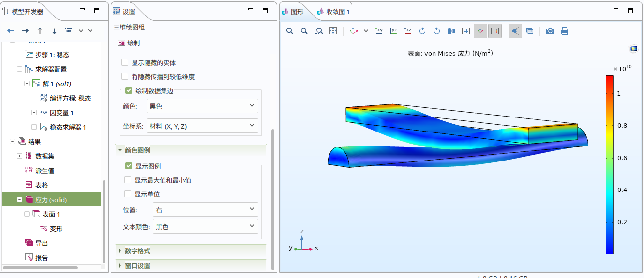The image size is (644, 278).
Task: Expand the 稳态求解器 1 node
Action: tap(34, 127)
